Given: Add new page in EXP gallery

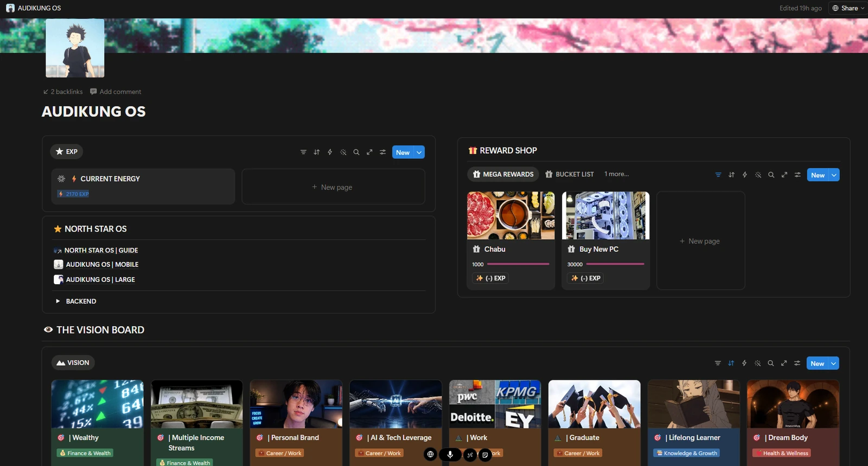Looking at the screenshot, I should point(333,187).
